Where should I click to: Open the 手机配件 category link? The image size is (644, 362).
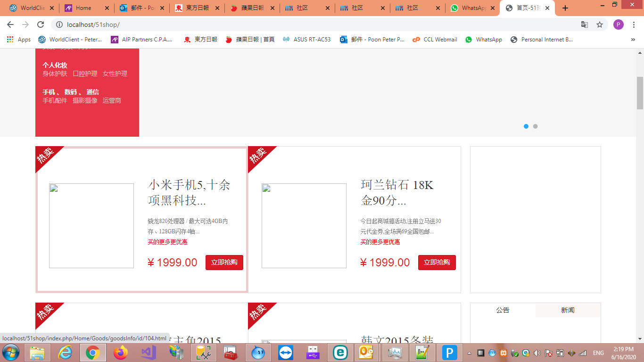click(55, 100)
